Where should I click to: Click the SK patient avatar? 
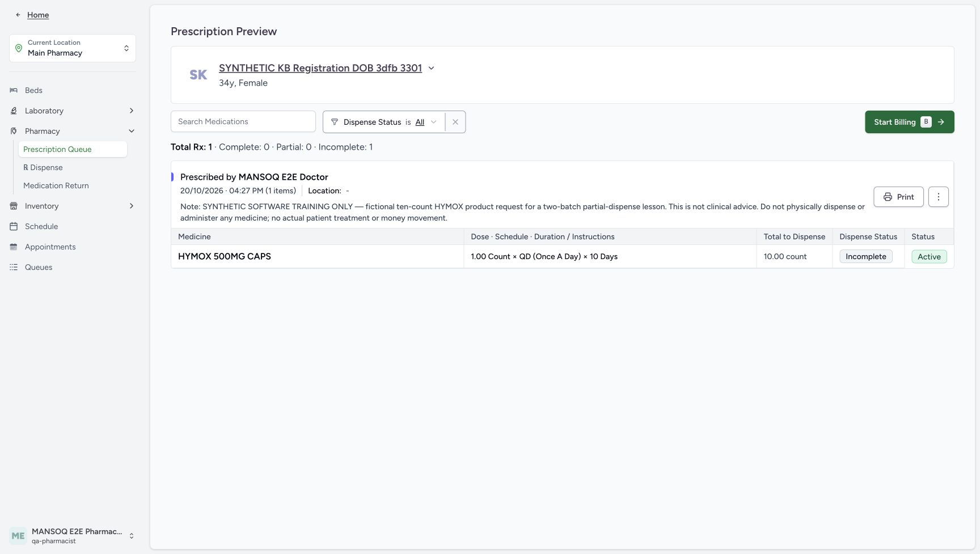198,75
